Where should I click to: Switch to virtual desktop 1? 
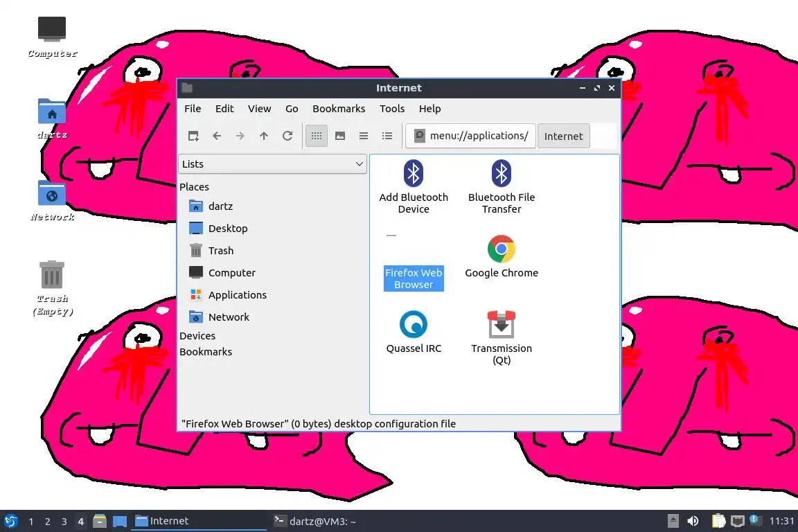pyautogui.click(x=31, y=522)
